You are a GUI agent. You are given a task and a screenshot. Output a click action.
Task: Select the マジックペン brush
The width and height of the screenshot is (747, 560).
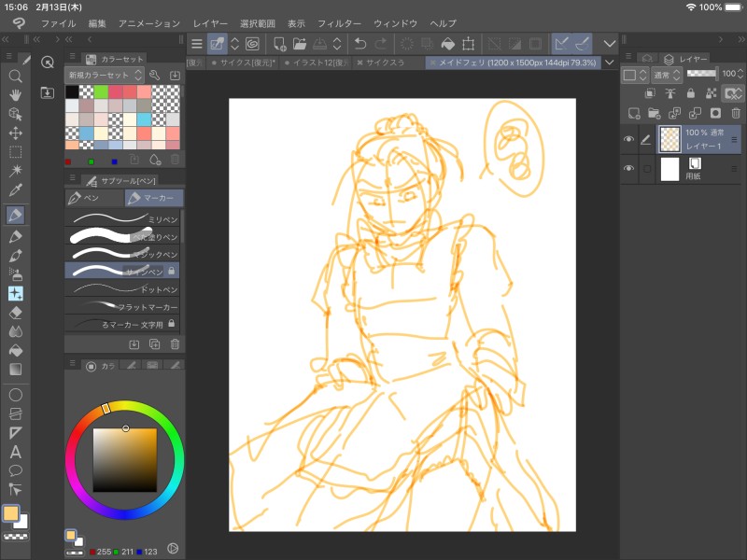click(x=122, y=254)
